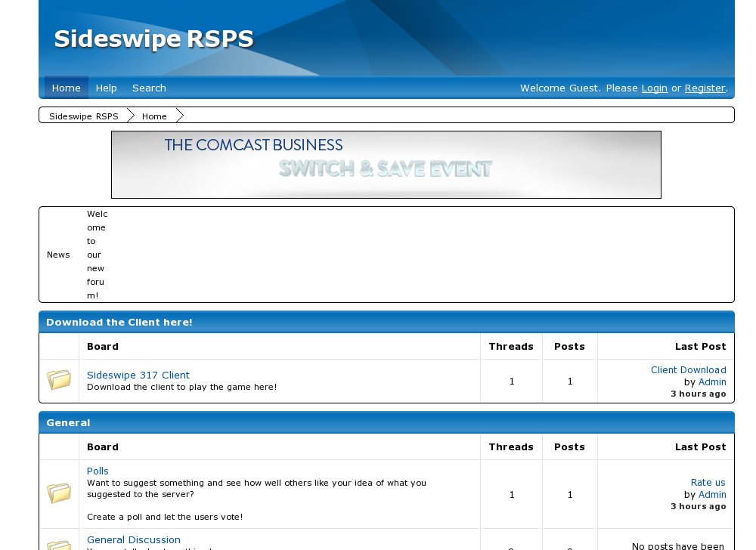Viewport: 756px width, 550px height.
Task: Open the Comcast Business ad banner
Action: coord(386,165)
